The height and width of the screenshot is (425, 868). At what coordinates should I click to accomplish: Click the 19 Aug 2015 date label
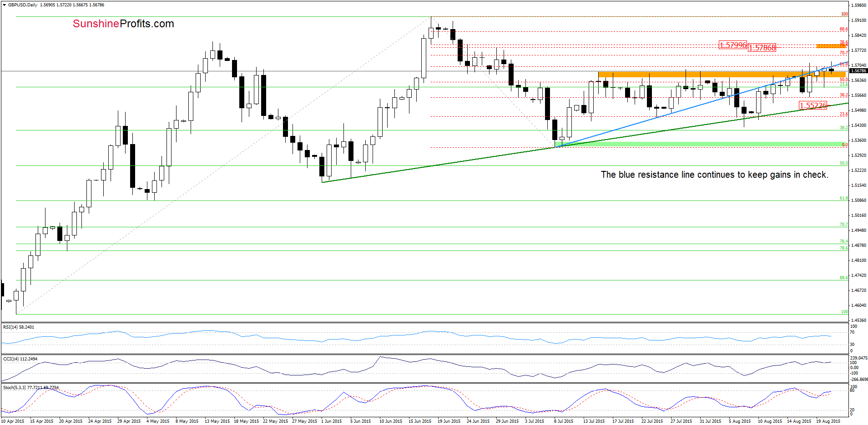pos(828,421)
